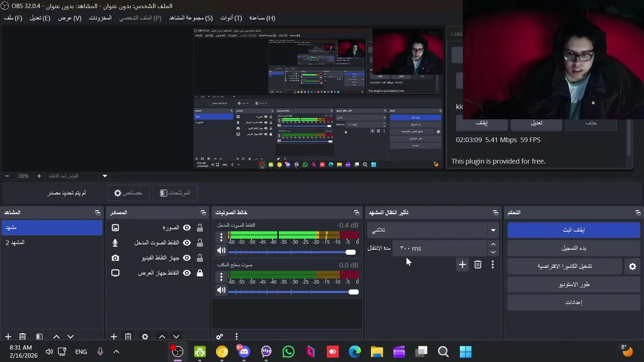Viewport: 644px width, 362px height.
Task: Open Help menu مساعدة (H)
Action: (x=262, y=18)
